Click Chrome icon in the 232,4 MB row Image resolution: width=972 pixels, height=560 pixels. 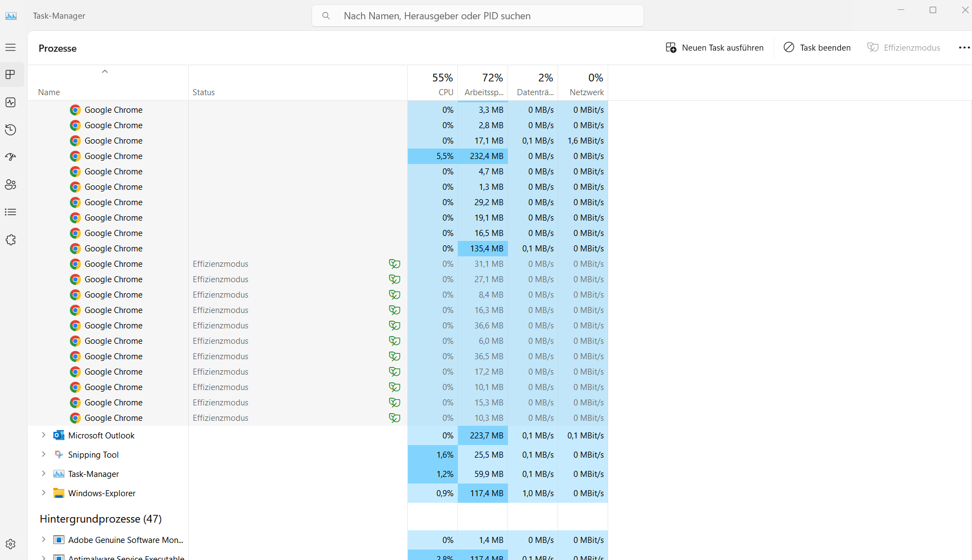75,156
